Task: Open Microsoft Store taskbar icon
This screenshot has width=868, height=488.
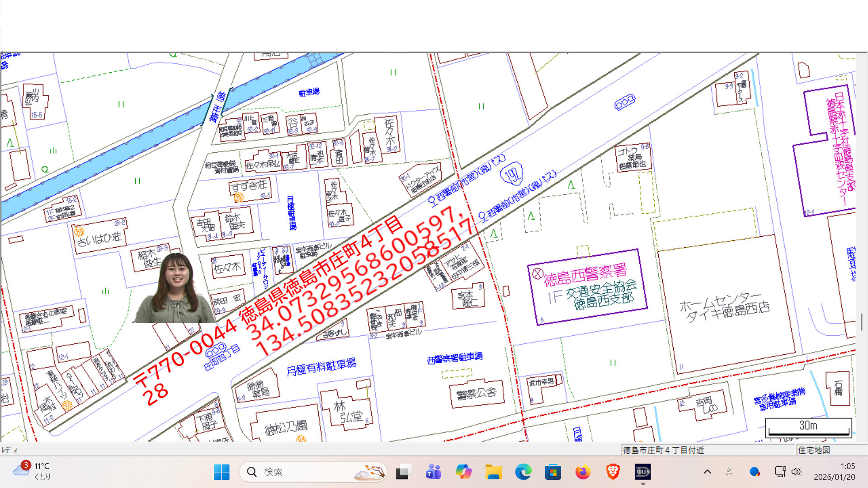Action: pos(553,472)
